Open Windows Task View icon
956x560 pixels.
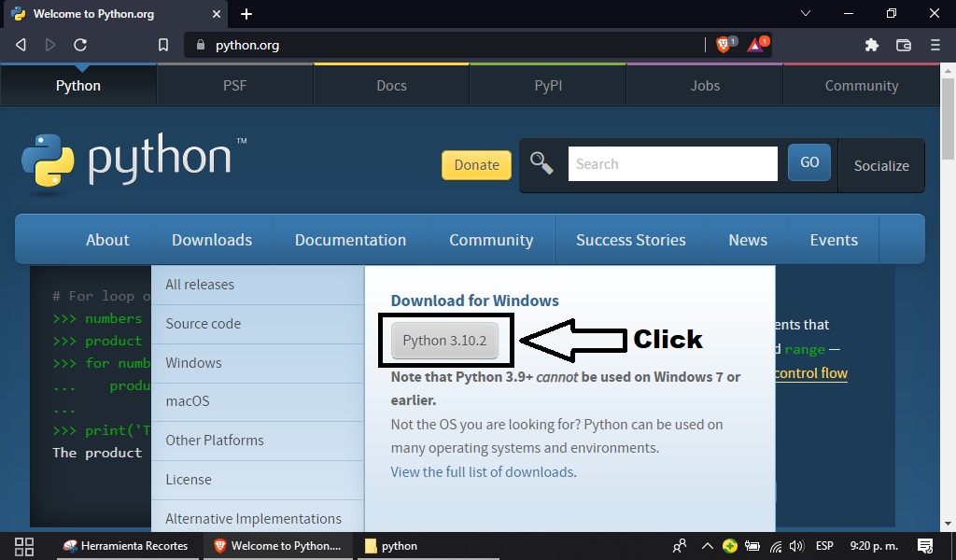point(23,546)
